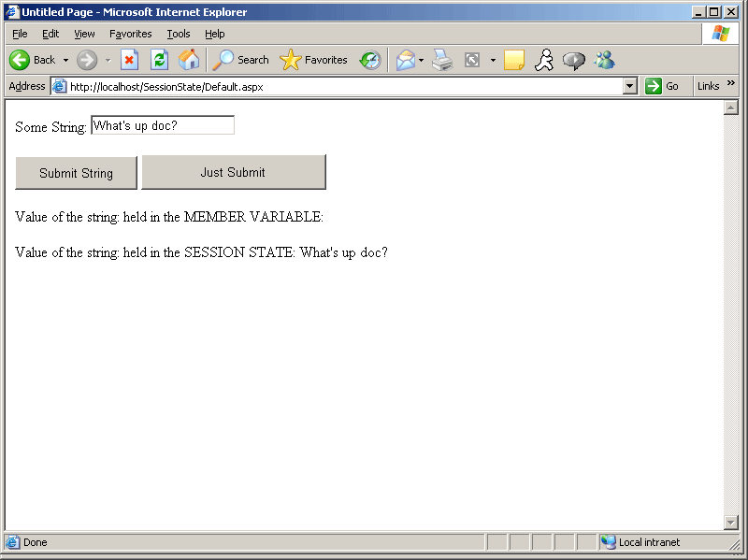Viewport: 748px width, 560px height.
Task: Open the View menu
Action: click(x=84, y=34)
